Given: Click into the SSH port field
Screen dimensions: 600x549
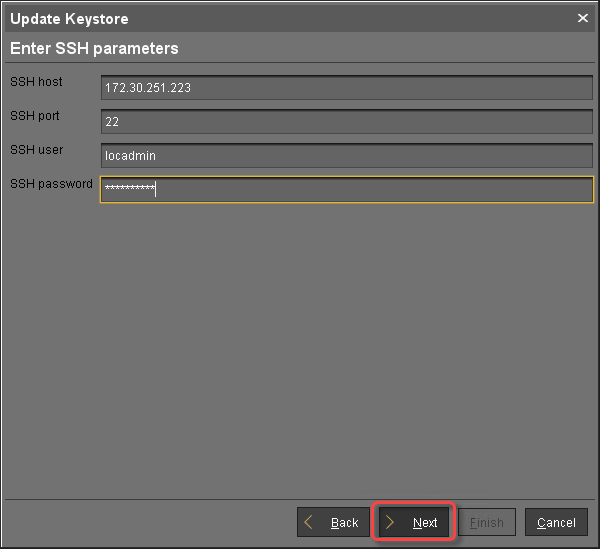Looking at the screenshot, I should [x=347, y=122].
